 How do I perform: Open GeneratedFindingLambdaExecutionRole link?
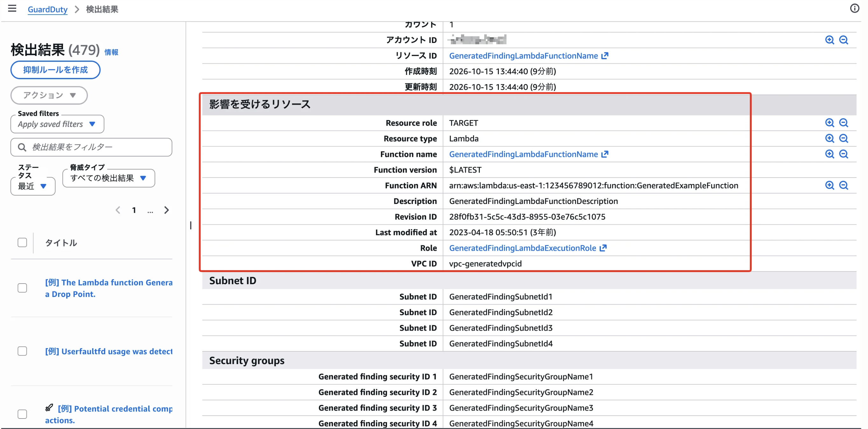coord(522,248)
